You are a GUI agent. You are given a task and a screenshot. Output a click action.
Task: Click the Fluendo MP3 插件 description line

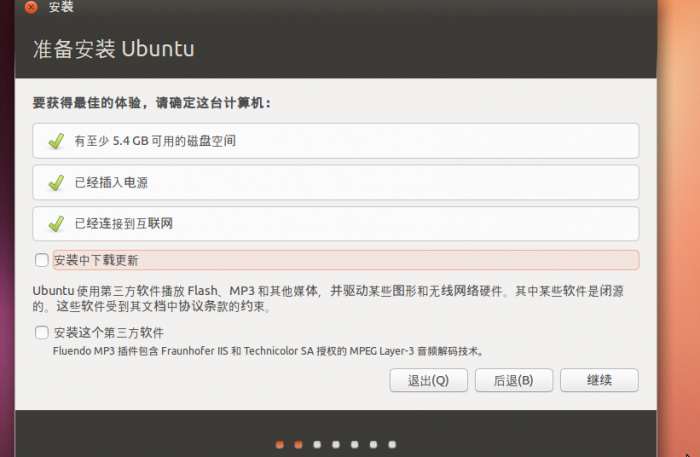(x=268, y=351)
